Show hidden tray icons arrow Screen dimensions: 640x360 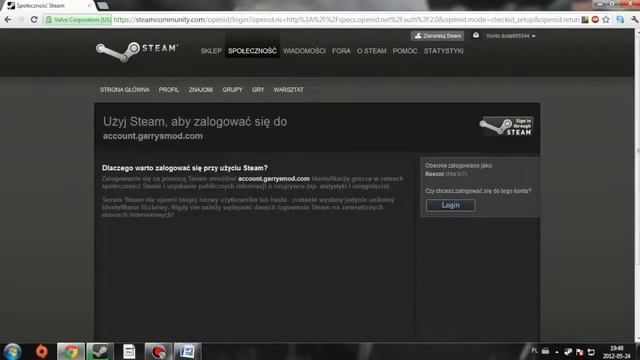(557, 352)
